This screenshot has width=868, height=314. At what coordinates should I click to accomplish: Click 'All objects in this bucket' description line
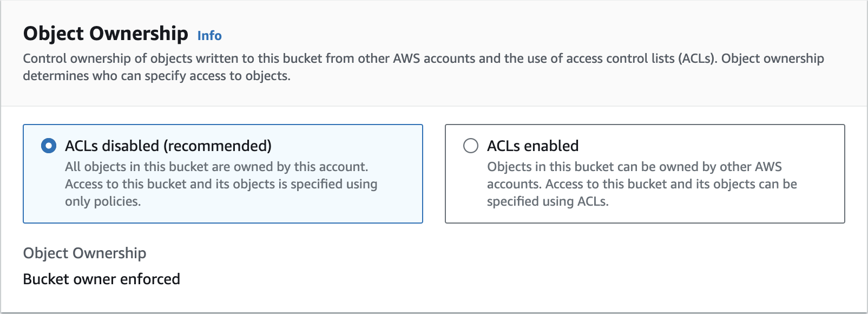point(216,167)
